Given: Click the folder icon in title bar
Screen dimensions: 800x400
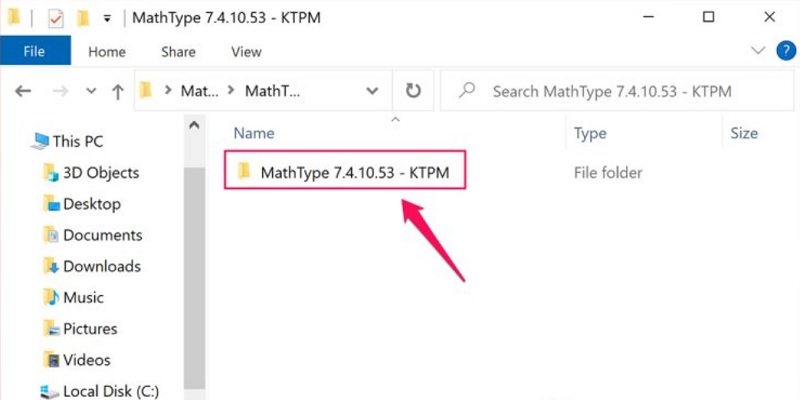Looking at the screenshot, I should 14,18.
